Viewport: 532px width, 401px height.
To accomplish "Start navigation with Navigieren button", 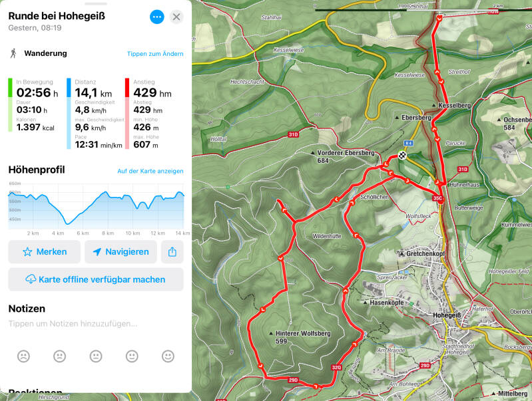I will coord(121,252).
